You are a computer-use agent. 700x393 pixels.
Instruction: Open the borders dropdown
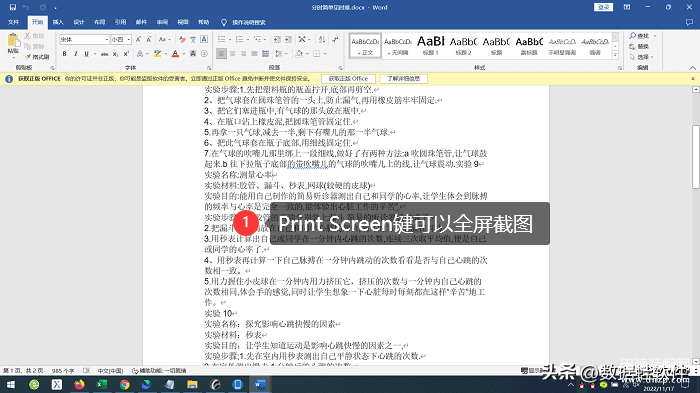[325, 54]
